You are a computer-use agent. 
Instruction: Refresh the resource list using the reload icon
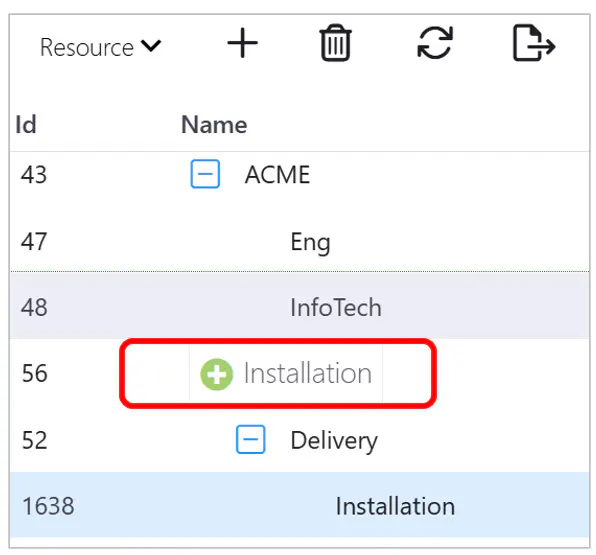pos(435,43)
